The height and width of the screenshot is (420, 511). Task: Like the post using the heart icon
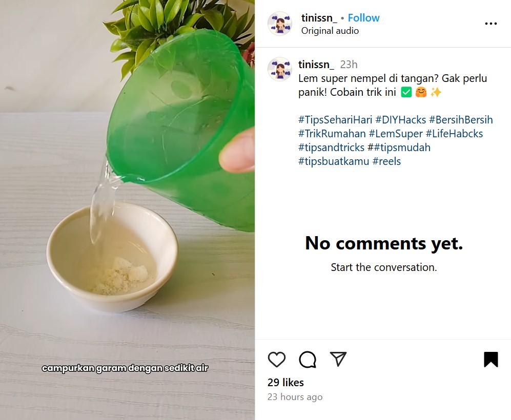point(277,360)
